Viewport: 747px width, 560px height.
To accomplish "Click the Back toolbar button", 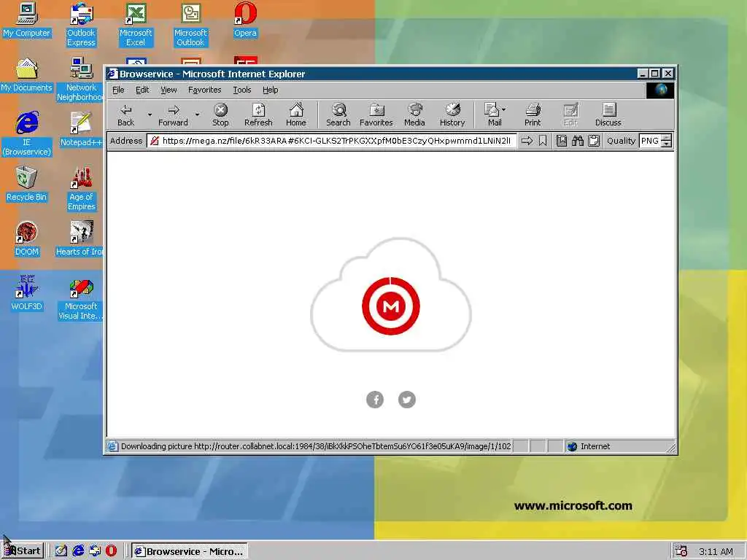I will point(125,114).
